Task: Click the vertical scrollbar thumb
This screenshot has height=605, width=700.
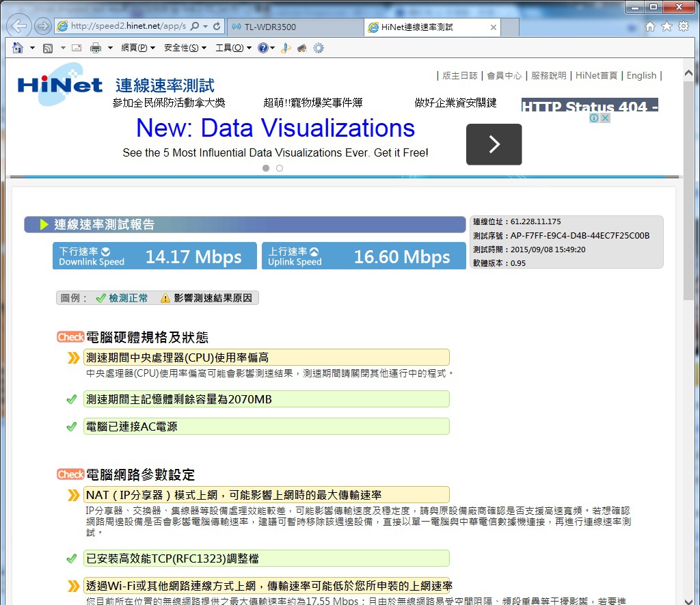Action: [688, 190]
